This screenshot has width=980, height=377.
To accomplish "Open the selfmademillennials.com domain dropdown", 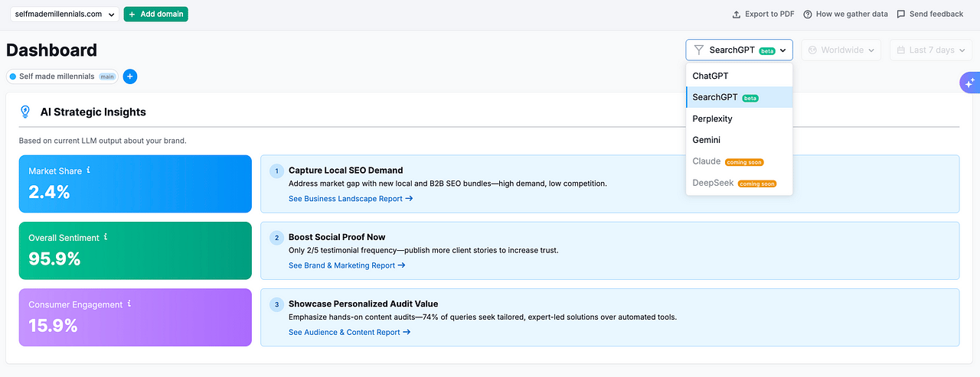I will [64, 14].
